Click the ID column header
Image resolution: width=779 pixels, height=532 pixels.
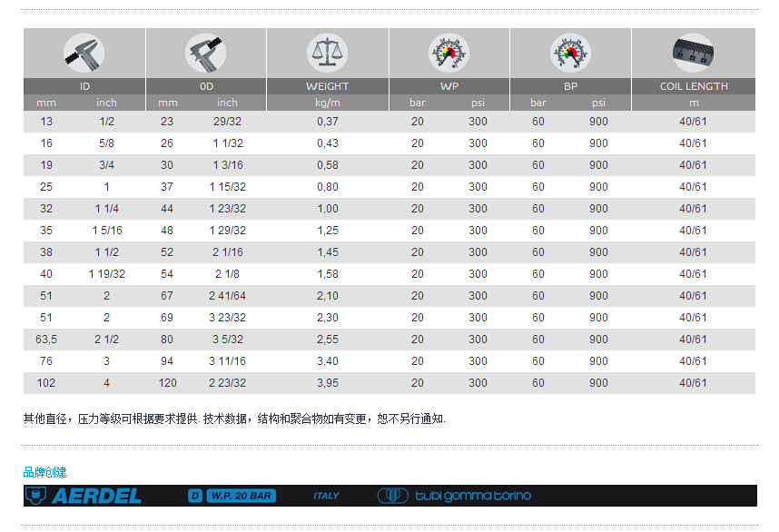click(x=84, y=86)
